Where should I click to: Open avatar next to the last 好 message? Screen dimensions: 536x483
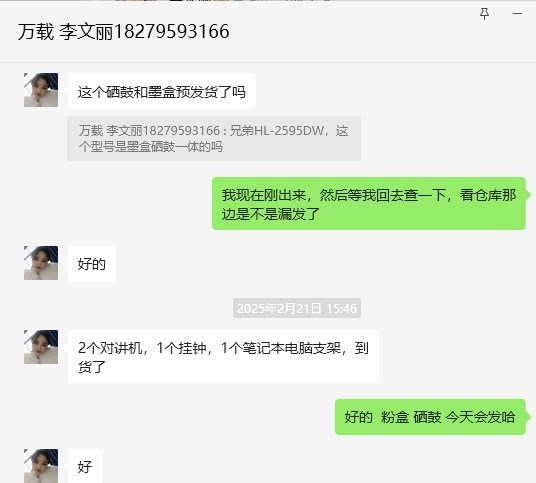(x=41, y=466)
